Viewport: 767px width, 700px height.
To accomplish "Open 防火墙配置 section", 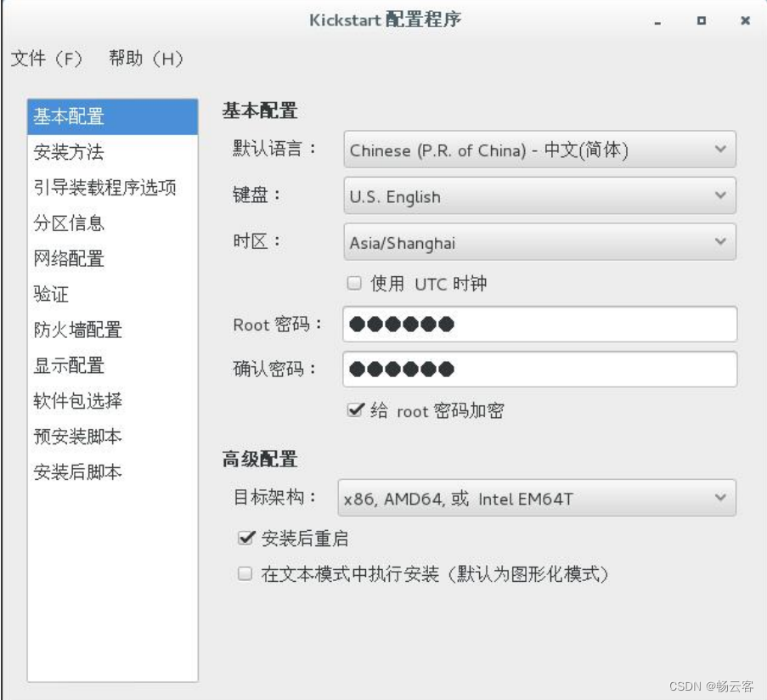I will point(112,330).
